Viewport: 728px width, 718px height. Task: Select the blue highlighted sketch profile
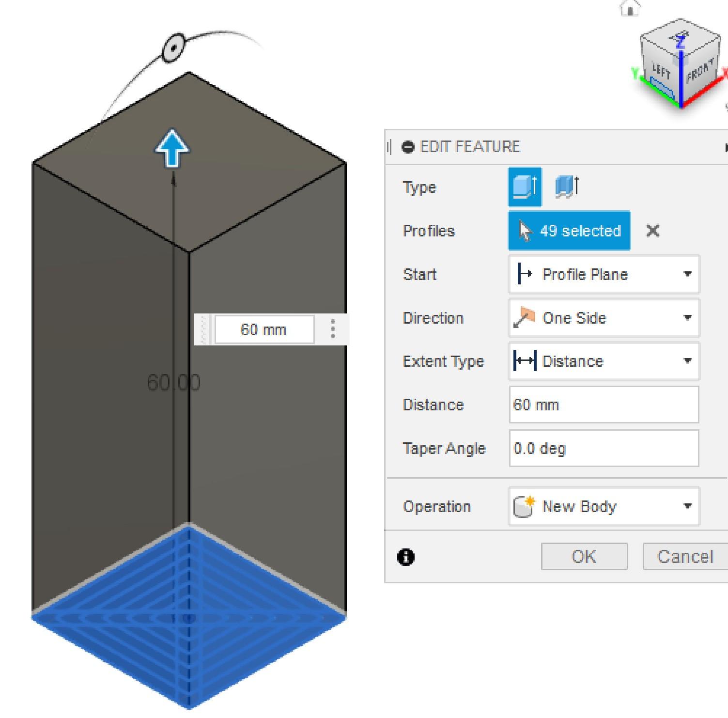[189, 618]
